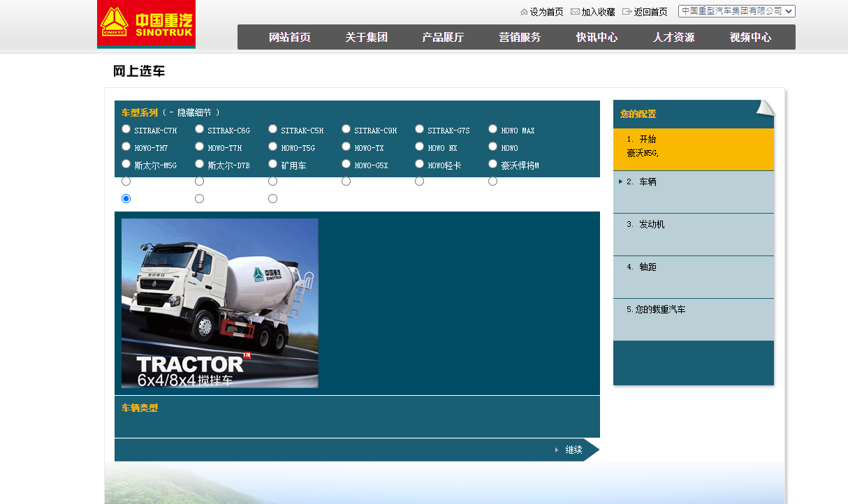Open the 4. 轴距 step
848x504 pixels.
pos(648,267)
